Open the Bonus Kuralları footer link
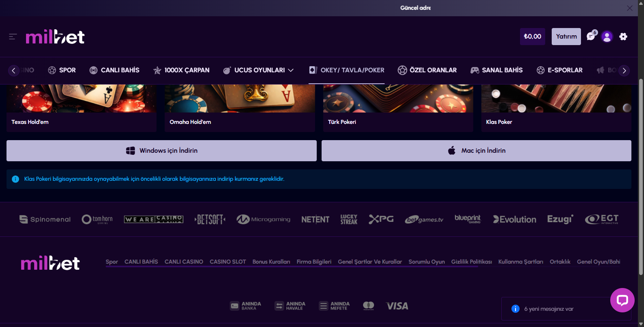The image size is (644, 327). [x=271, y=262]
